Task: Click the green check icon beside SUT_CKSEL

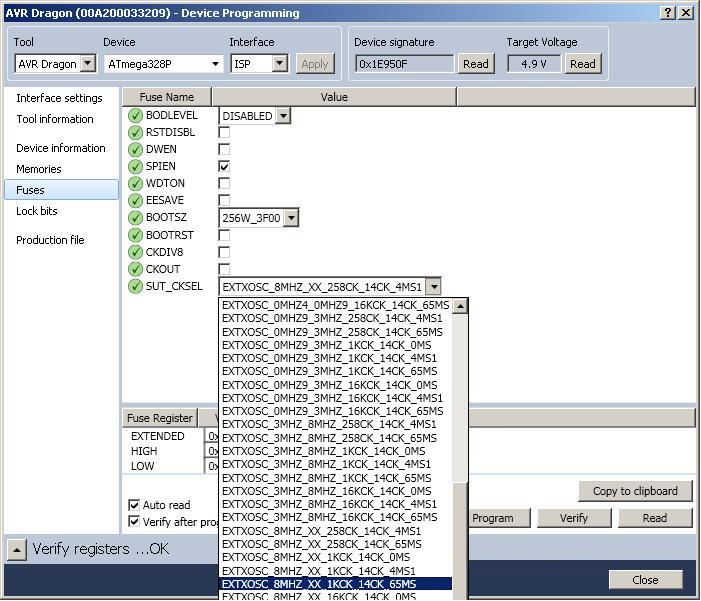Action: pyautogui.click(x=135, y=286)
